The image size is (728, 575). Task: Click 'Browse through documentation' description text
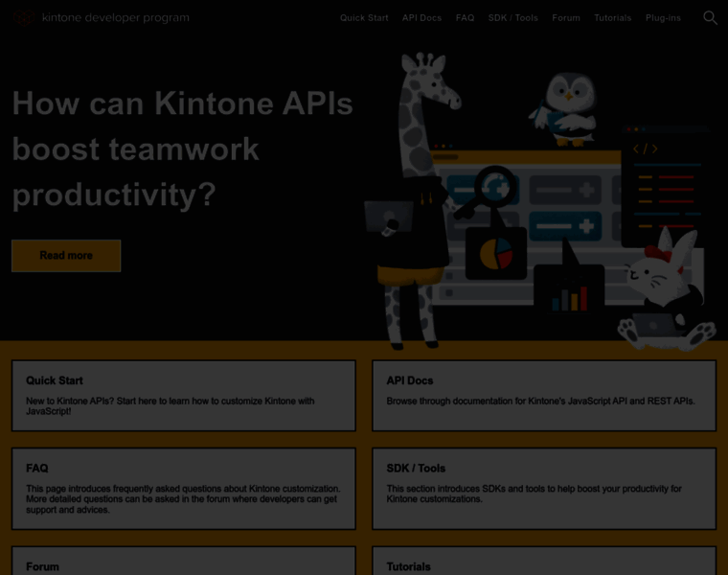541,401
